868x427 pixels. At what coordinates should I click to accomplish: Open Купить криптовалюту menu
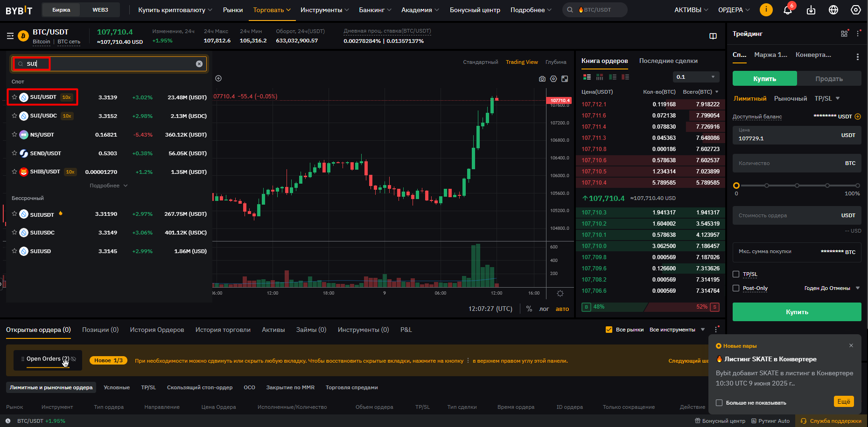click(x=175, y=10)
